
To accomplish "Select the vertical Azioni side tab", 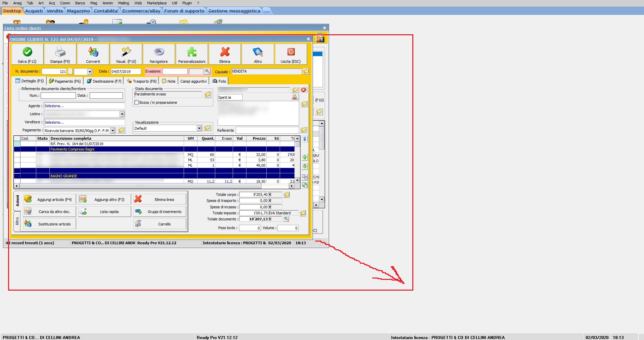I will 17,201.
